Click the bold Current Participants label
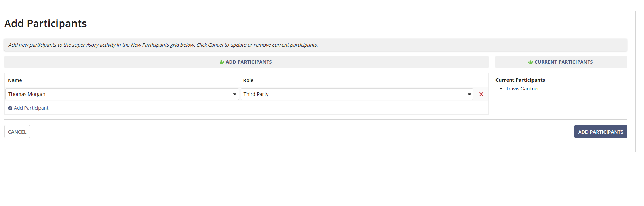The image size is (644, 206). pos(520,80)
